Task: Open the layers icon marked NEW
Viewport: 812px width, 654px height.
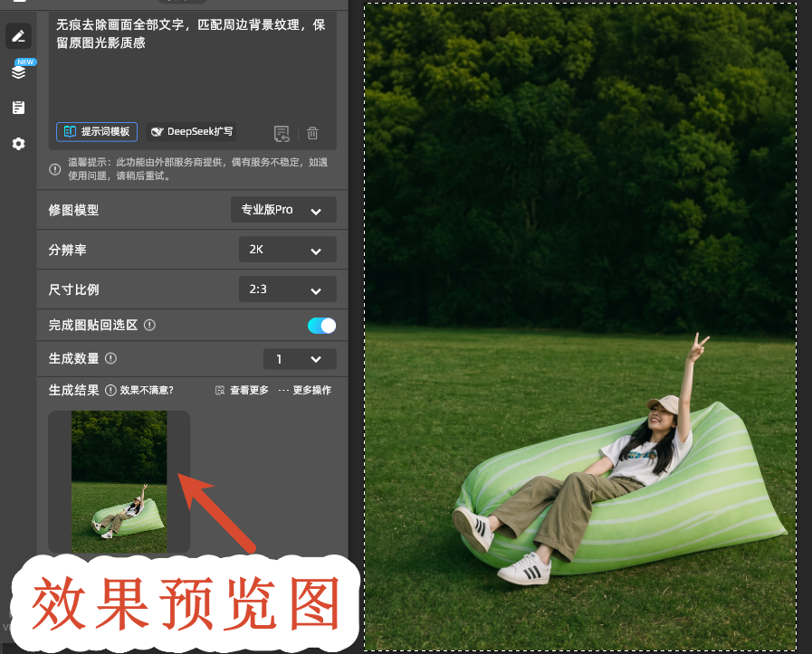Action: [x=19, y=71]
